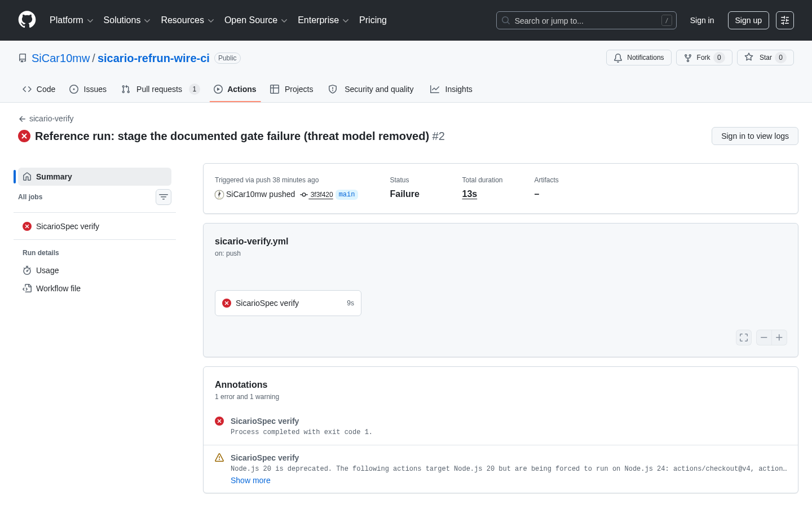Click the Star count 0

780,58
